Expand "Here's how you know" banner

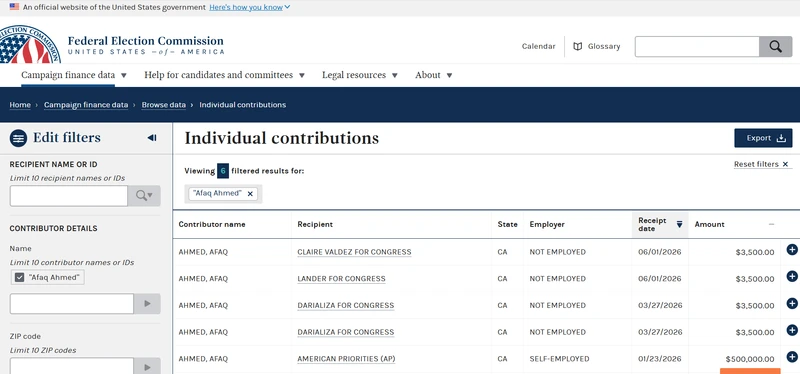(x=249, y=7)
